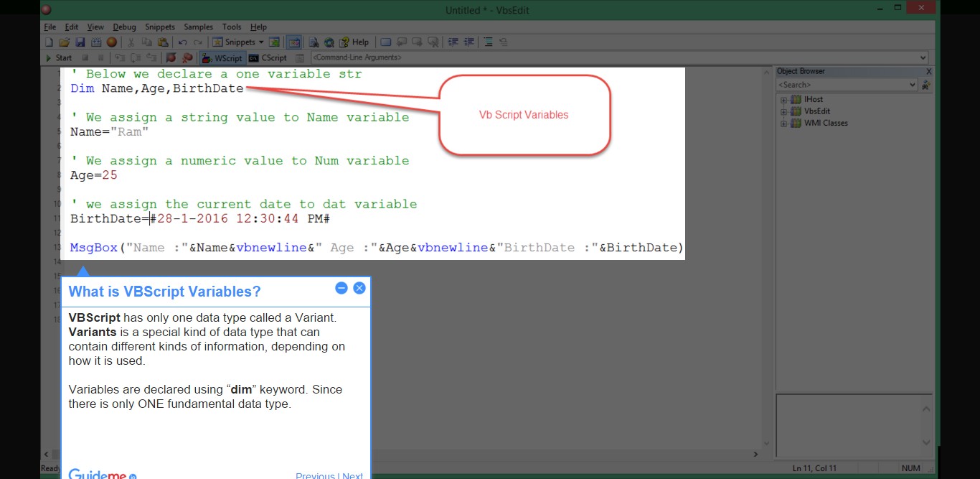Click the editor horizontal scrollbar left arrow
The width and height of the screenshot is (980, 479).
pos(48,454)
